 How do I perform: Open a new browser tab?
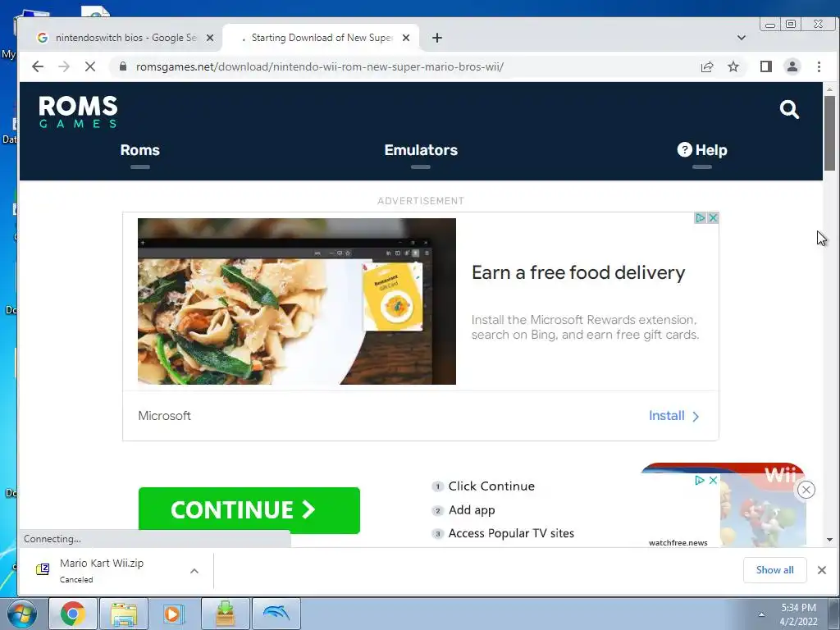tap(437, 38)
